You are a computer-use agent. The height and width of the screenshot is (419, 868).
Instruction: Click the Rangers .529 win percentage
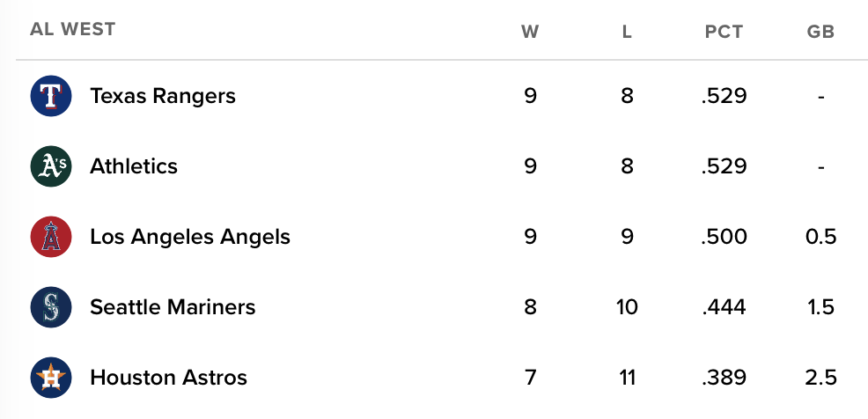pos(724,96)
